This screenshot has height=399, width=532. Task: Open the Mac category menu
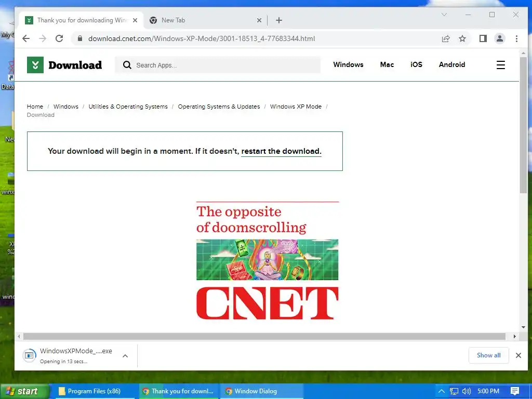(387, 64)
